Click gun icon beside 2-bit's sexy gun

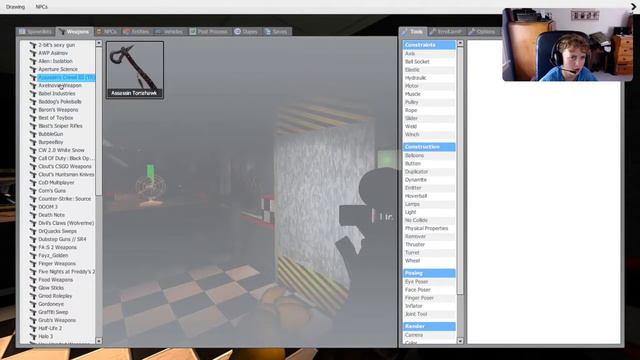tap(33, 45)
